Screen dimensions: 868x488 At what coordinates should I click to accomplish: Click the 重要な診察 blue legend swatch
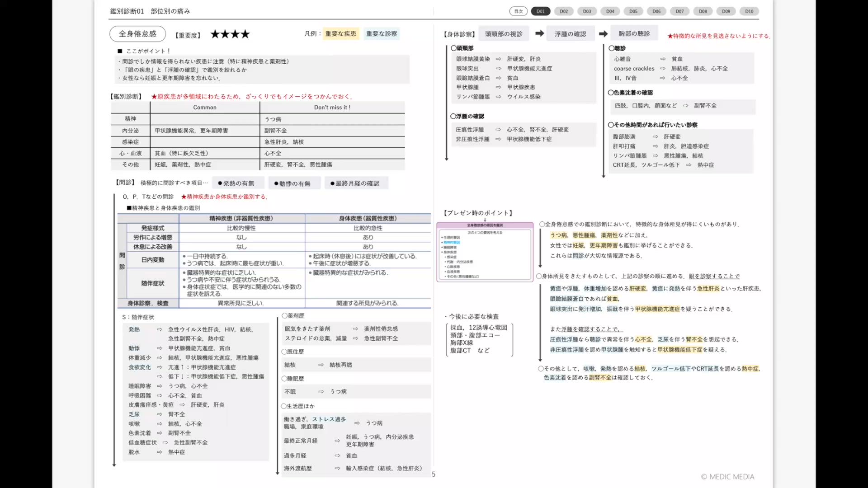[382, 33]
